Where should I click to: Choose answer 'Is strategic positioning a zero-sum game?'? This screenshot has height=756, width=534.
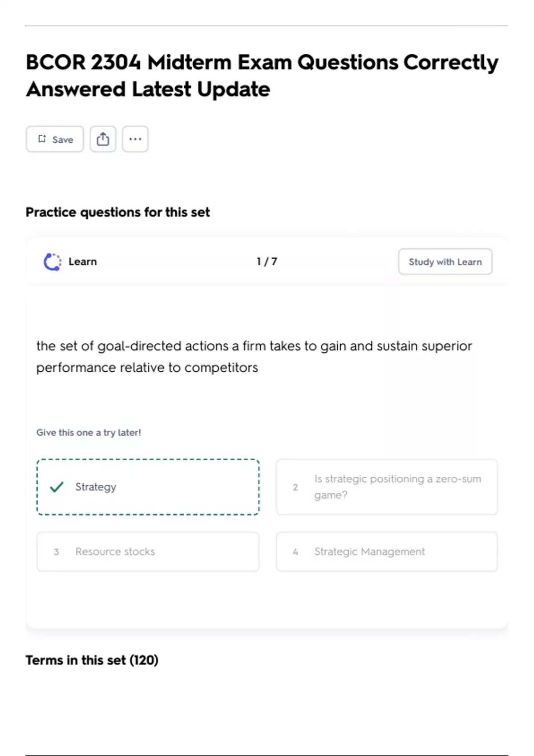point(387,487)
